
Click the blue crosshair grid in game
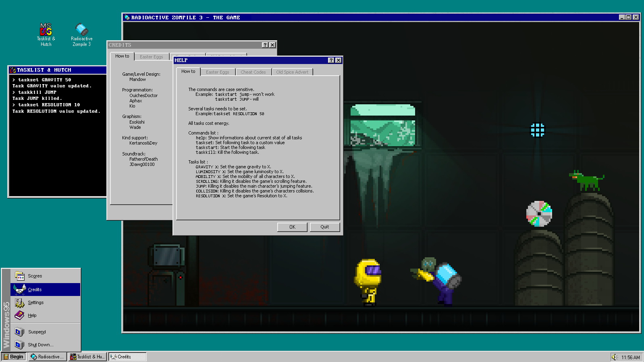coord(537,130)
